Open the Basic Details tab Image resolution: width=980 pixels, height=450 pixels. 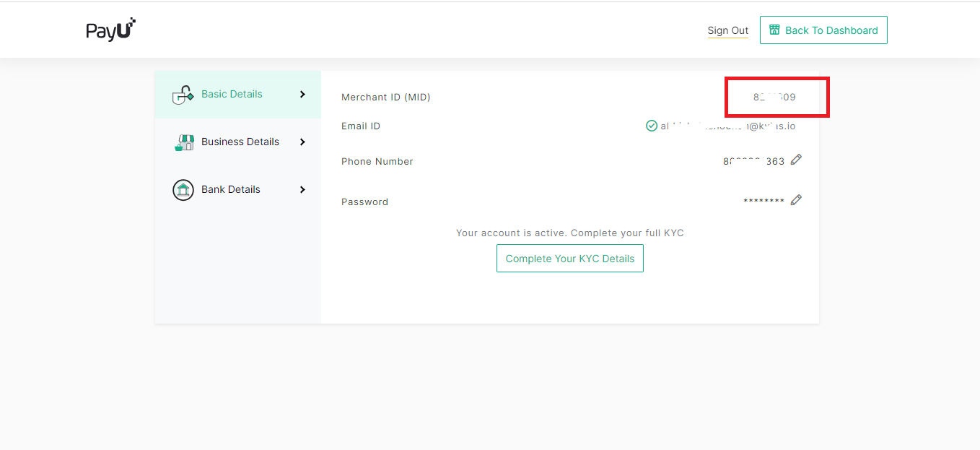pyautogui.click(x=232, y=94)
